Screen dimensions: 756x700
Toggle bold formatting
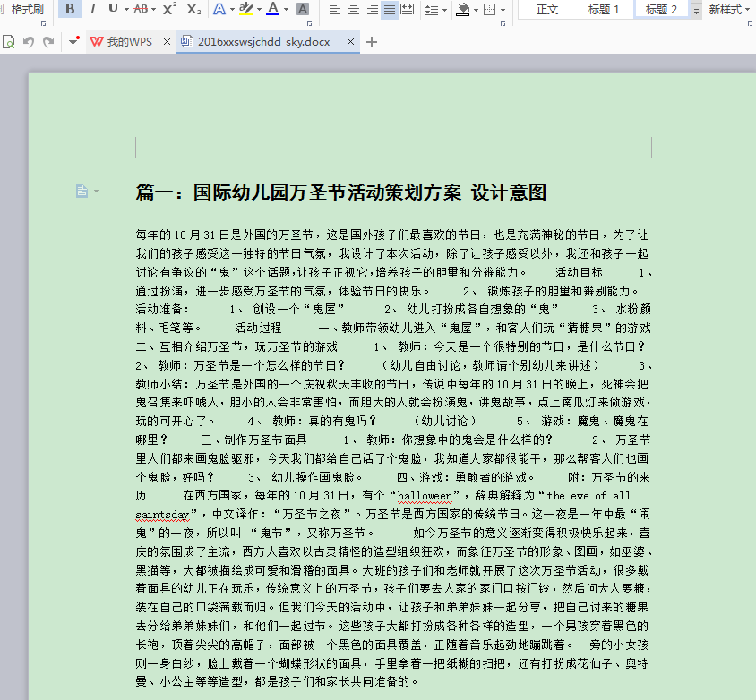click(x=70, y=10)
